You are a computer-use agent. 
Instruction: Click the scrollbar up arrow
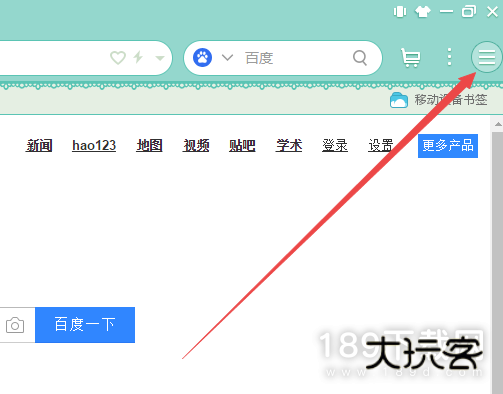click(498, 124)
